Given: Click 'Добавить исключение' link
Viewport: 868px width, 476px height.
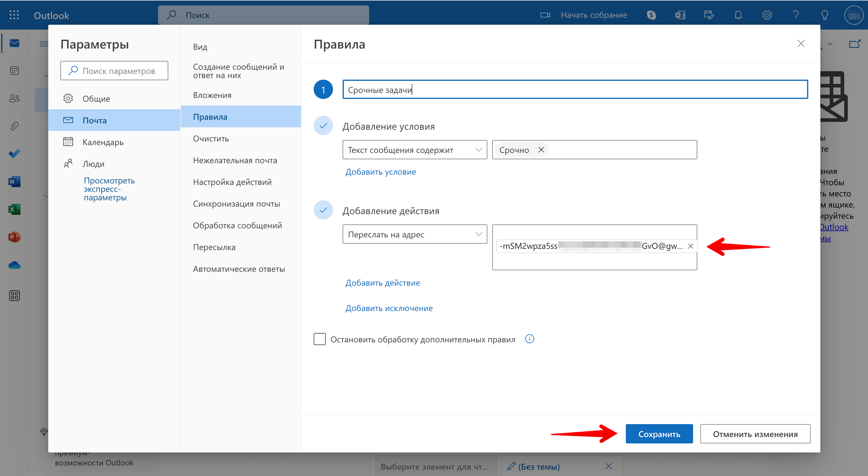Looking at the screenshot, I should [389, 307].
